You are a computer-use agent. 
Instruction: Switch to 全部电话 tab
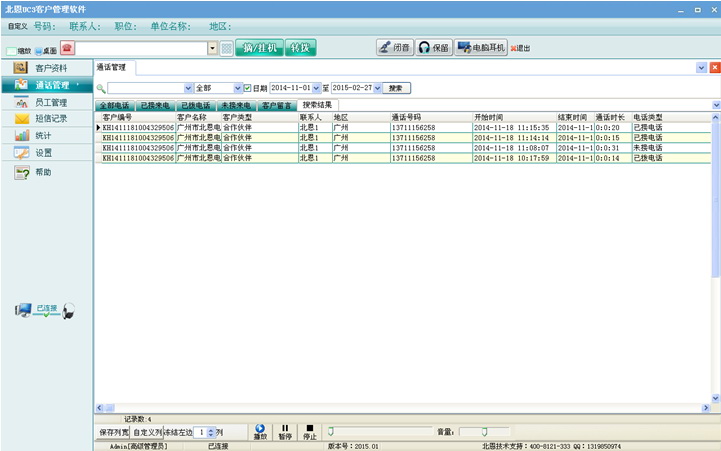click(114, 106)
